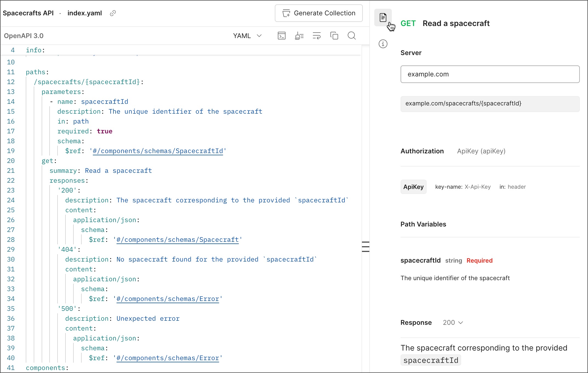Click the Generate Collection button
This screenshot has height=373, width=588.
pyautogui.click(x=318, y=13)
